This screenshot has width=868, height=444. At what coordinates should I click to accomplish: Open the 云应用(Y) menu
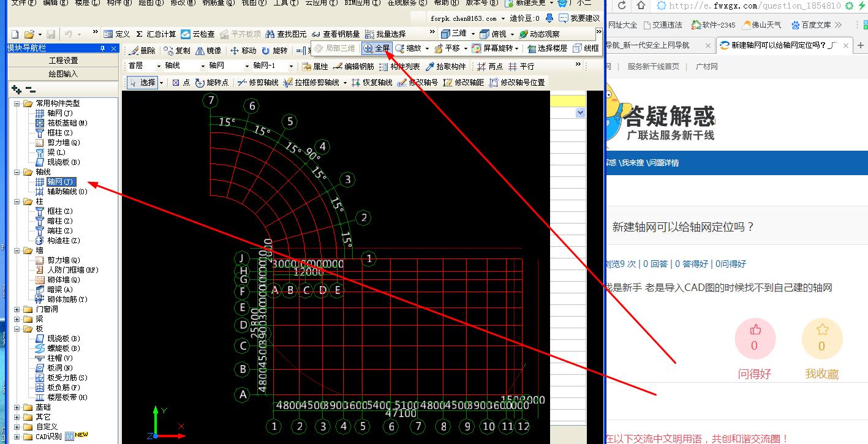[x=321, y=3]
